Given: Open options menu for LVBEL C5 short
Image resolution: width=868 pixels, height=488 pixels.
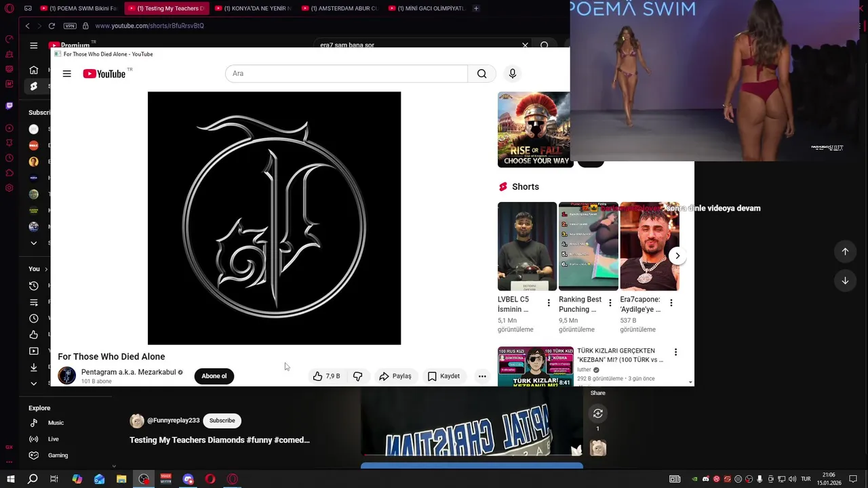Looking at the screenshot, I should click(x=549, y=303).
